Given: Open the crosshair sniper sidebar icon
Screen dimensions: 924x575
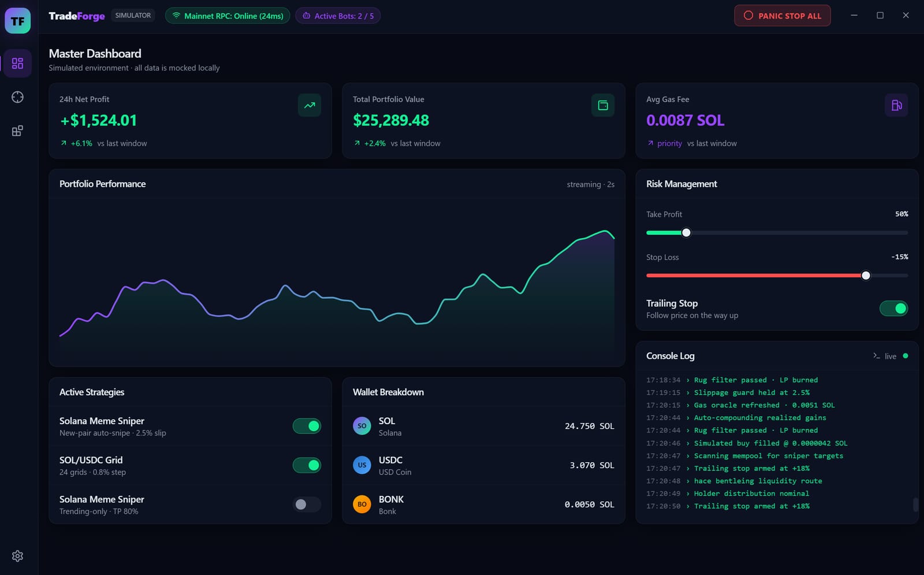Looking at the screenshot, I should coord(17,97).
